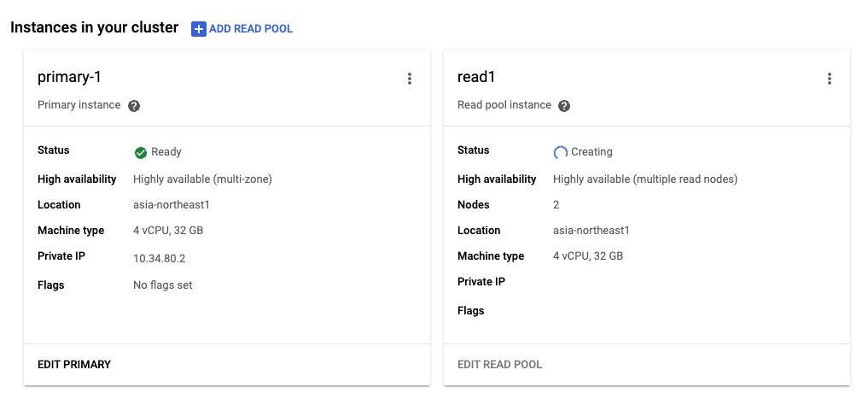Click the Private IP label in read1 card

coord(481,281)
